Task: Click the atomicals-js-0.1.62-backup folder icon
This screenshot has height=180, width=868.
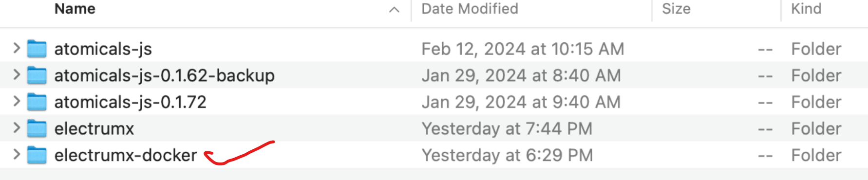Action: [x=37, y=75]
